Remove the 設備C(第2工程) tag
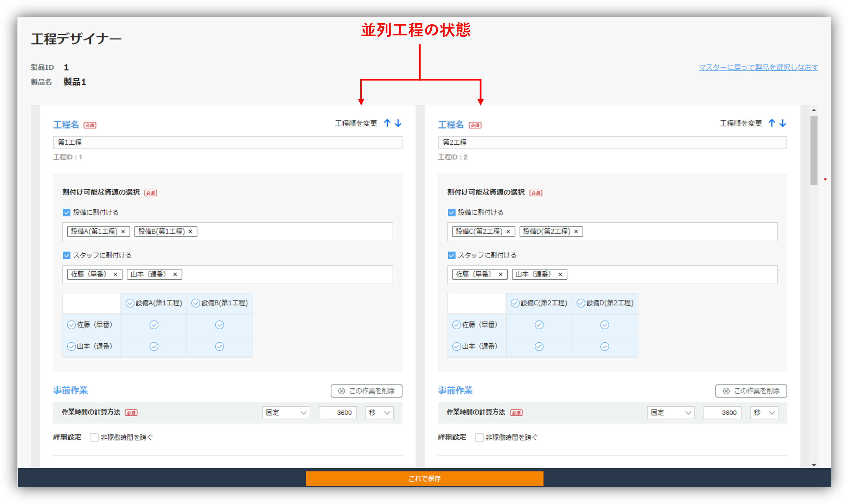Viewport: 848px width, 504px height. (x=508, y=232)
